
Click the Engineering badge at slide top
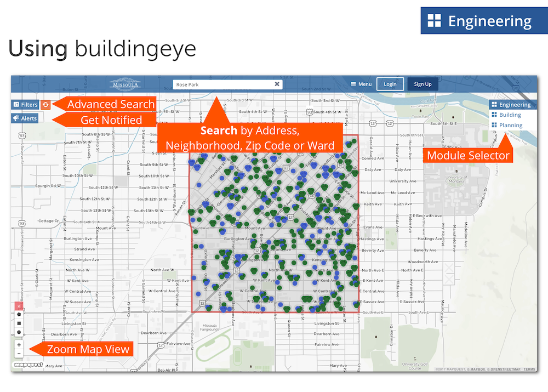click(484, 21)
